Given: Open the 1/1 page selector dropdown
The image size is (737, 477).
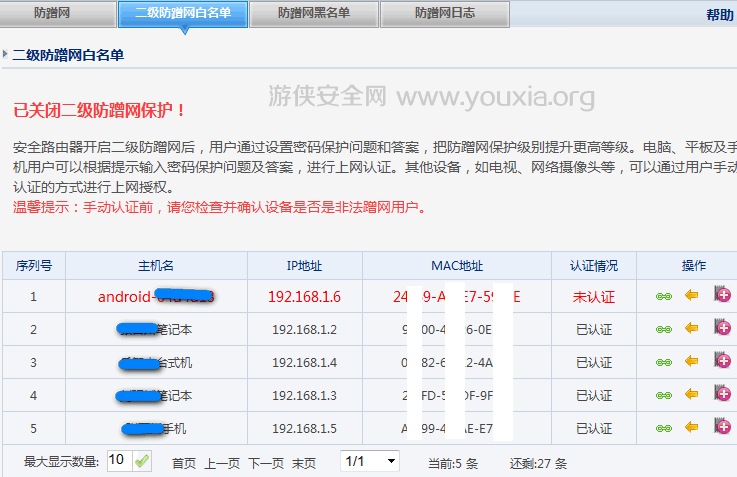Looking at the screenshot, I should [370, 461].
